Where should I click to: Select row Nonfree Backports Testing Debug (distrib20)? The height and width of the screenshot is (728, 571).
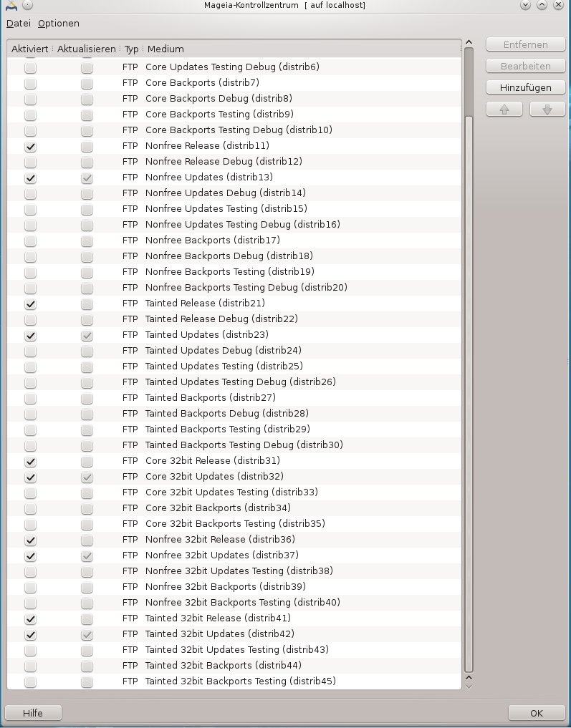point(234,287)
